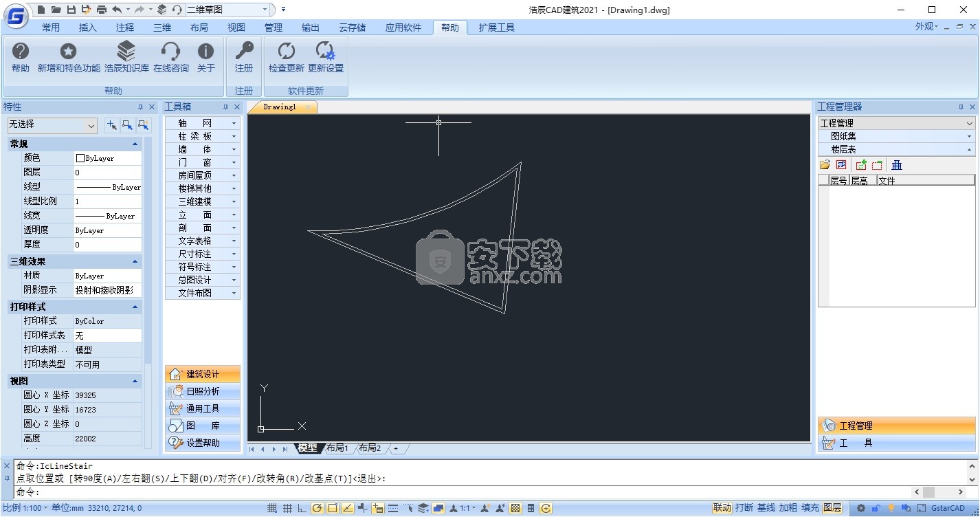
Task: Open 设置帮助 in the toolbox
Action: click(203, 443)
